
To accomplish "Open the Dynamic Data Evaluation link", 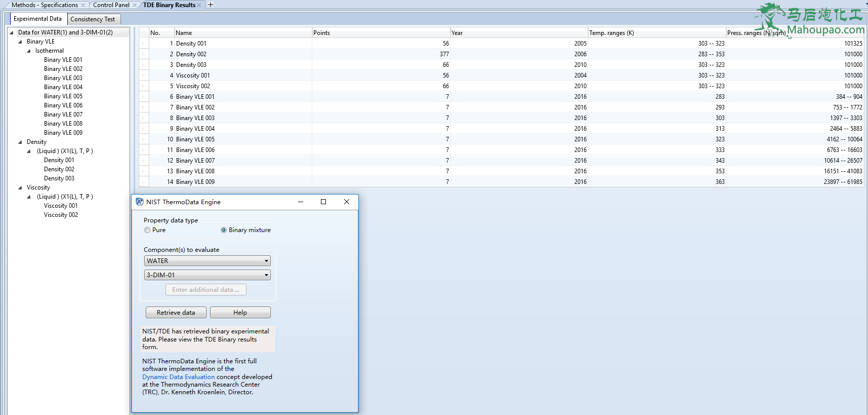I will pos(179,377).
